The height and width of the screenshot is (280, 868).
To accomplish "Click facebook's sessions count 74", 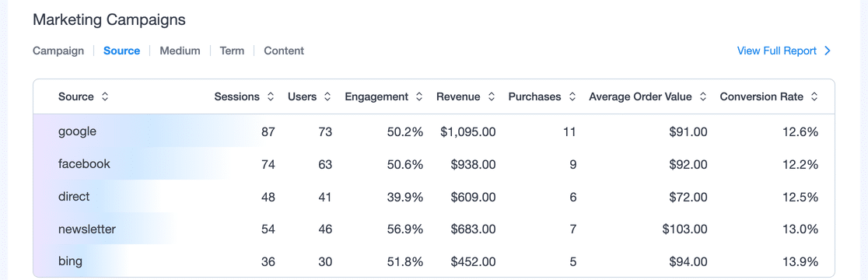I will [x=268, y=164].
